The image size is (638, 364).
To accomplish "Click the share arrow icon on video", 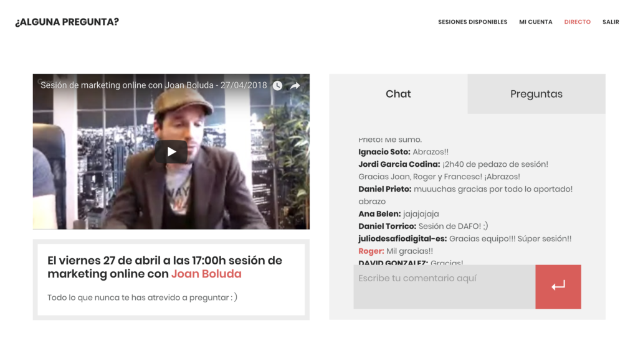I will 295,86.
